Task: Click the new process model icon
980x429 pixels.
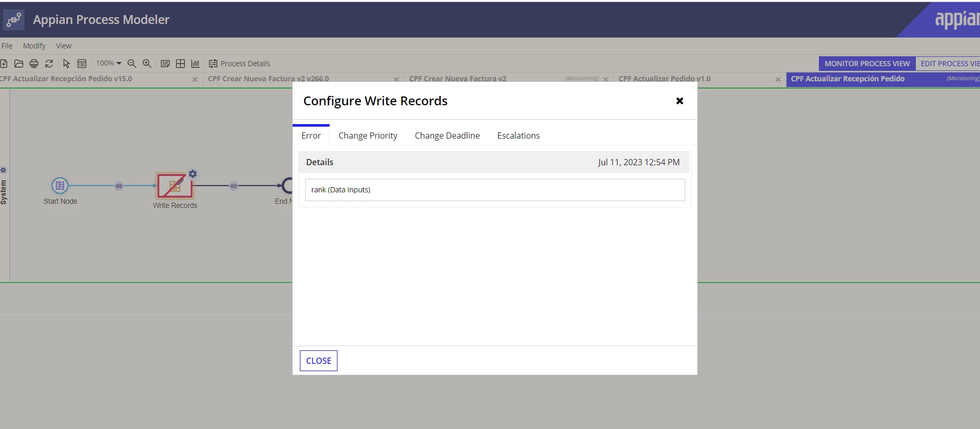Action: click(4, 64)
